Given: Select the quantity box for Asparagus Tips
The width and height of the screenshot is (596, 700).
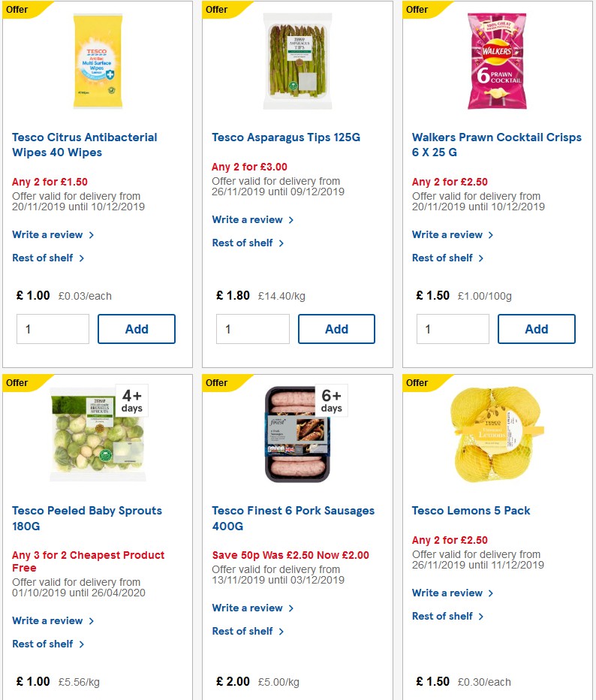Looking at the screenshot, I should [253, 328].
